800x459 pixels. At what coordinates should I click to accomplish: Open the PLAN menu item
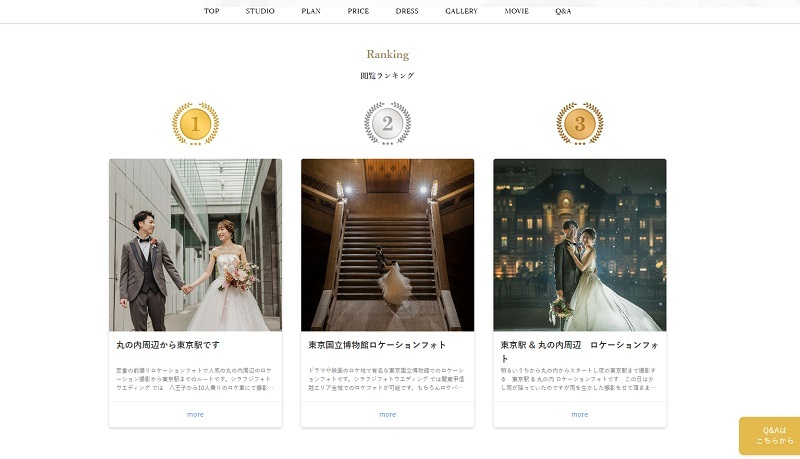click(311, 11)
